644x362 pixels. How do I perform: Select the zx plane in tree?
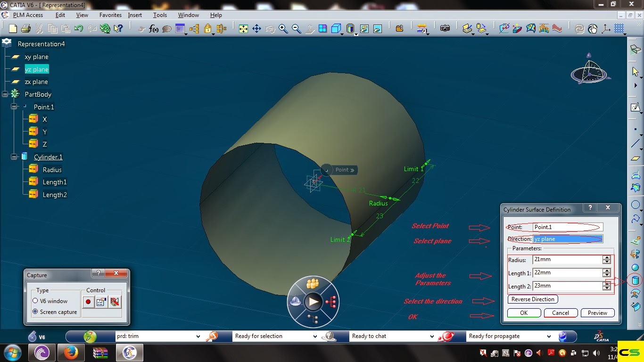(x=36, y=82)
